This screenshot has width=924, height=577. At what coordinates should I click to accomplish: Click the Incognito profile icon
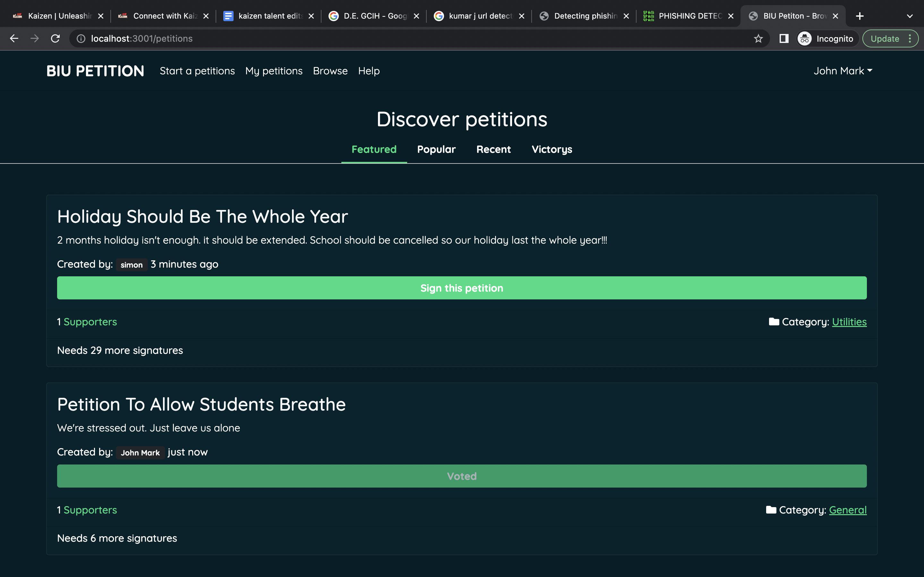[805, 38]
